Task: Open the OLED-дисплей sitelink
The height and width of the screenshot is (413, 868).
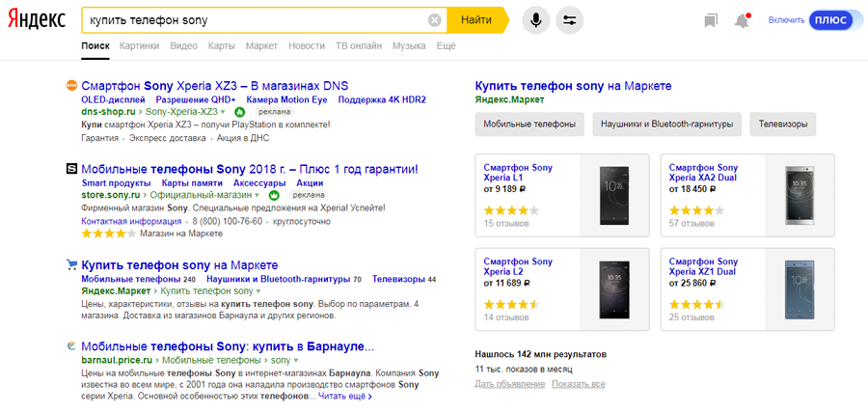Action: 113,99
